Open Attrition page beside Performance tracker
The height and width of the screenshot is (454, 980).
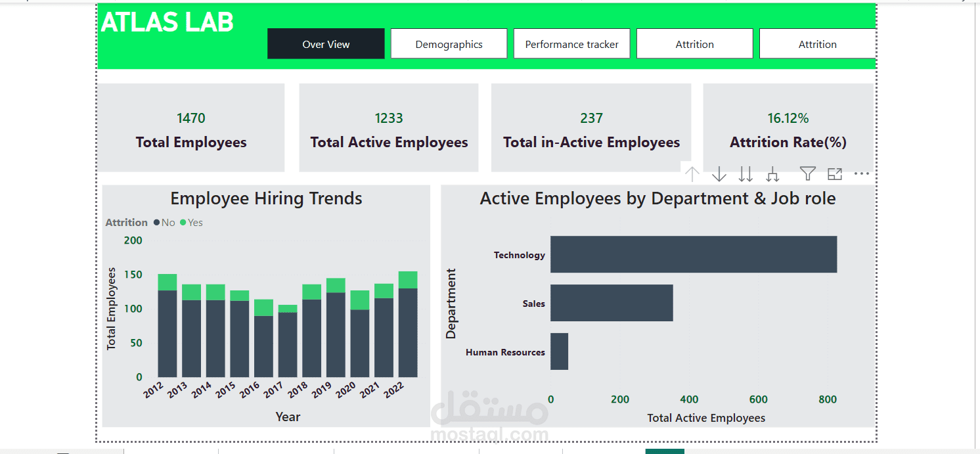click(x=694, y=44)
